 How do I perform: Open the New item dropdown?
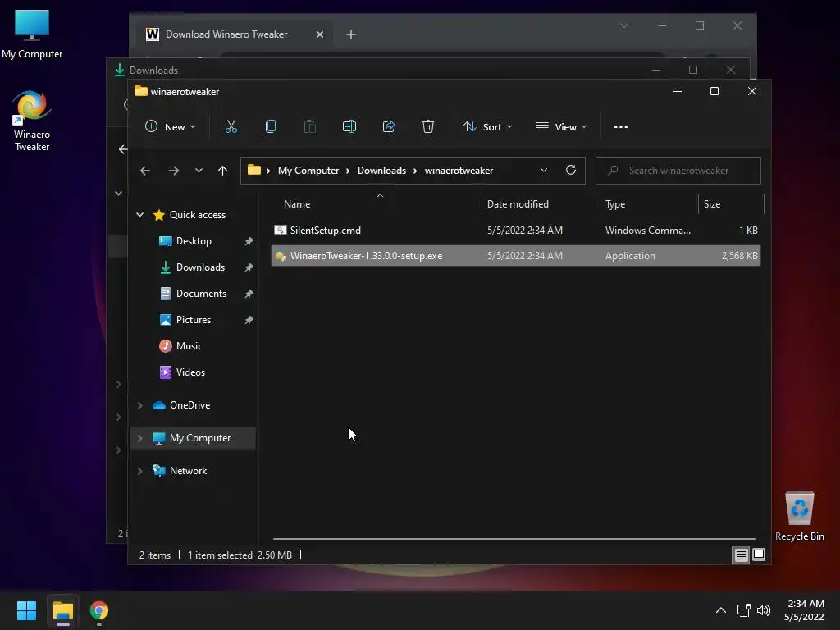(x=171, y=126)
